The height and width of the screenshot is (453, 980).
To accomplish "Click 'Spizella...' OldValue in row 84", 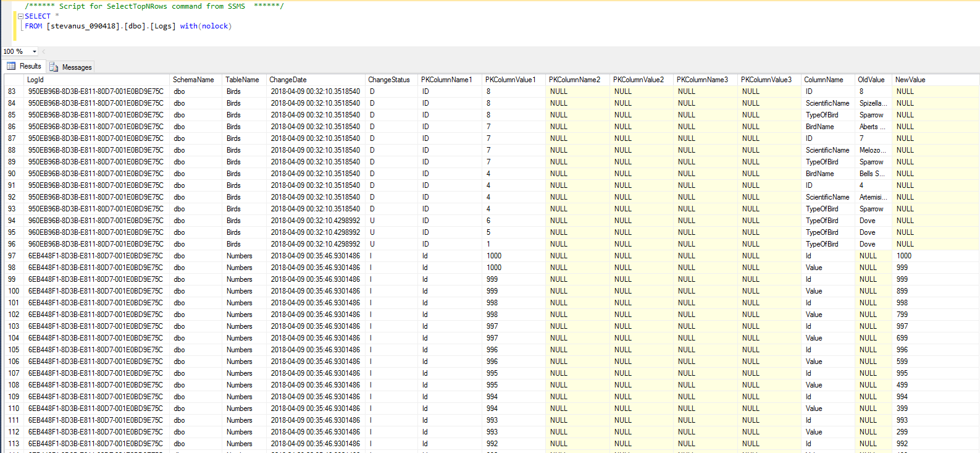I will pos(873,103).
